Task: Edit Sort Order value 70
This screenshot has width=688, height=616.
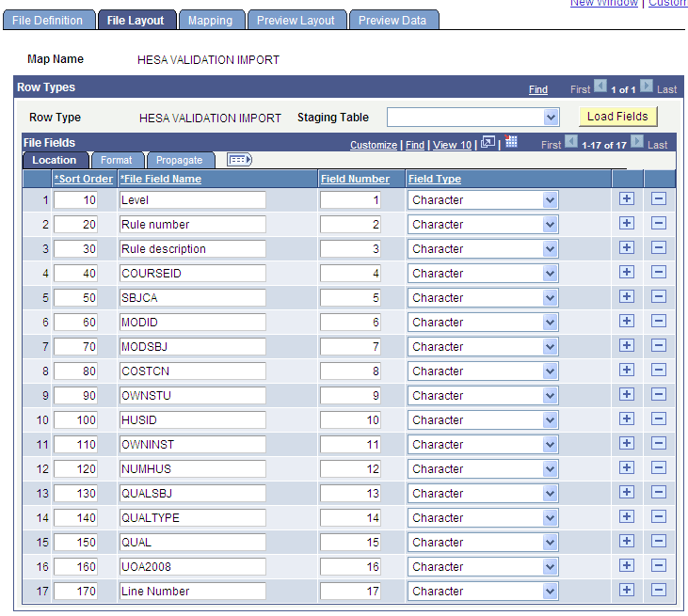Action: [75, 347]
